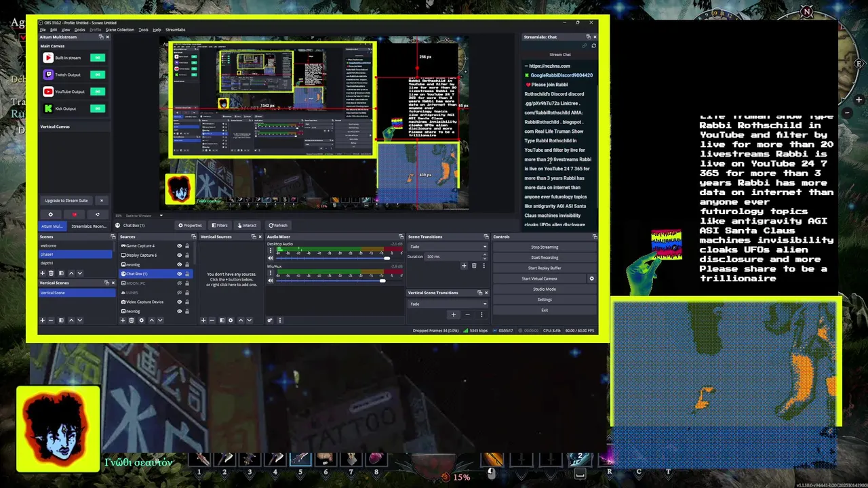Screen dimensions: 868x488
Task: Open Scene Transitions Fade dropdown
Action: (447, 247)
